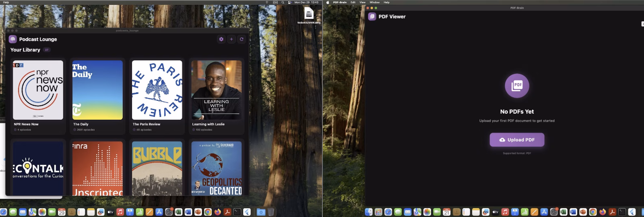
Task: Click the '2691 episodes' count text
Action: coord(86,130)
